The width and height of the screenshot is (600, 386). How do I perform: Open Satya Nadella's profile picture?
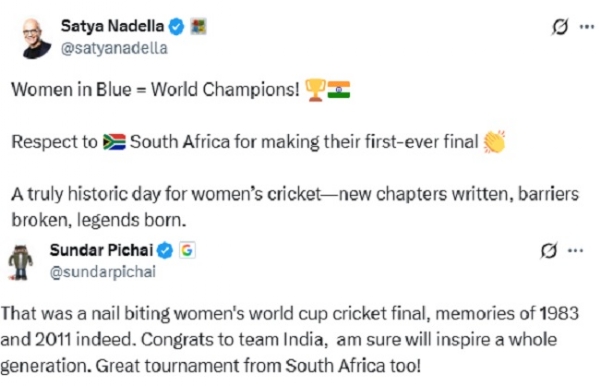(37, 39)
